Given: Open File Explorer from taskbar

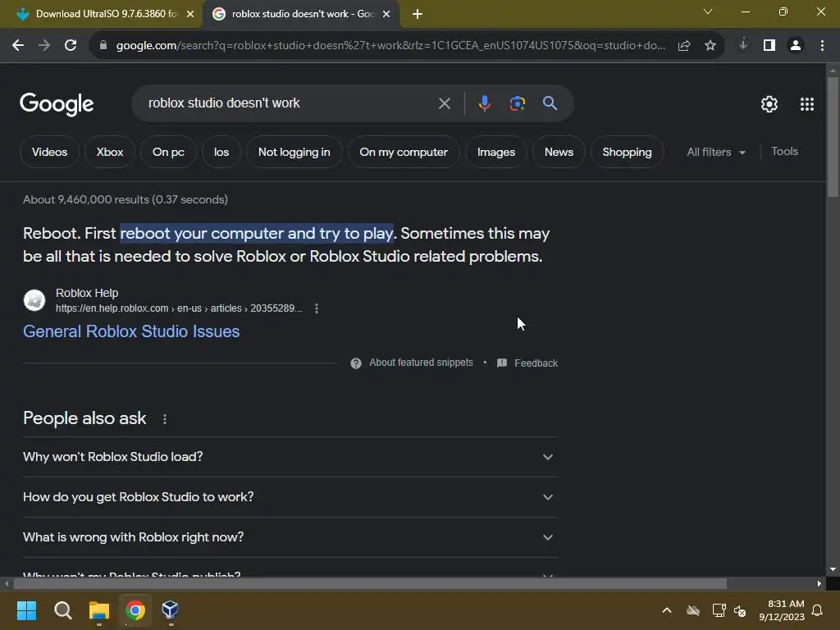Looking at the screenshot, I should point(99,610).
